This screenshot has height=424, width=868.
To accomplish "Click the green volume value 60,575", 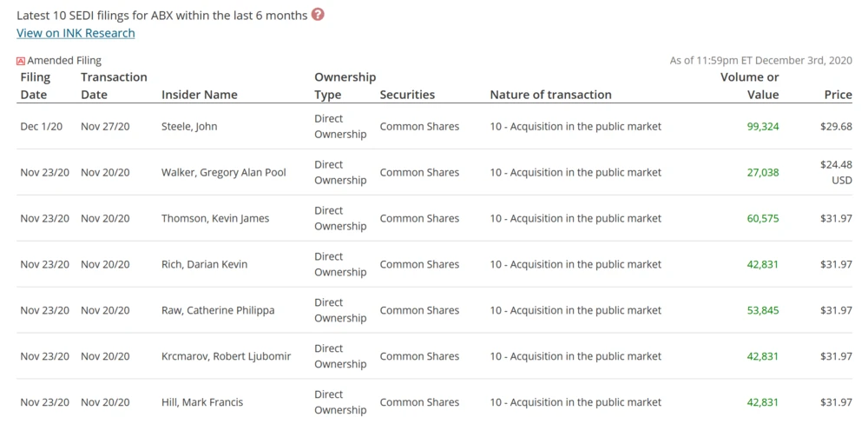I will pos(763,219).
